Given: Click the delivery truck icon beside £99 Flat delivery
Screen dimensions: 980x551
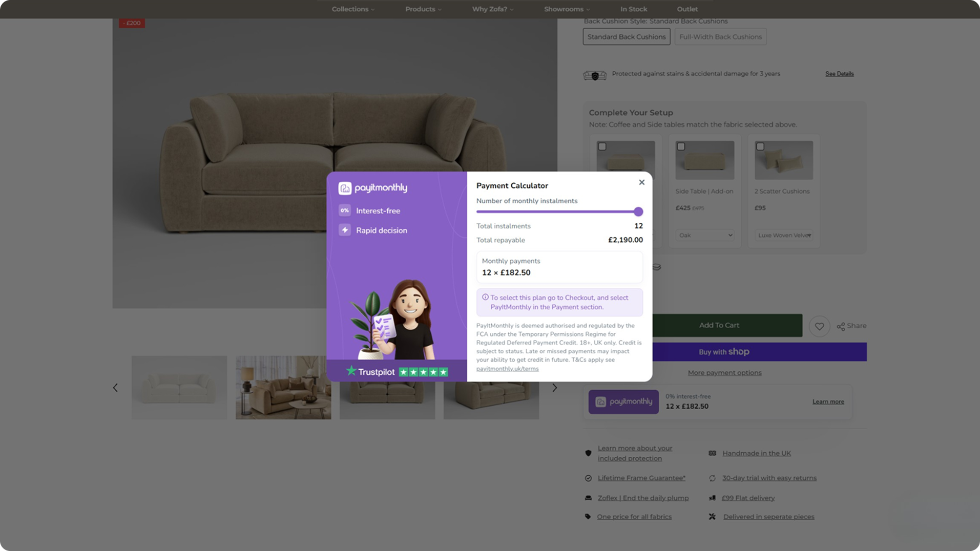Looking at the screenshot, I should point(712,498).
